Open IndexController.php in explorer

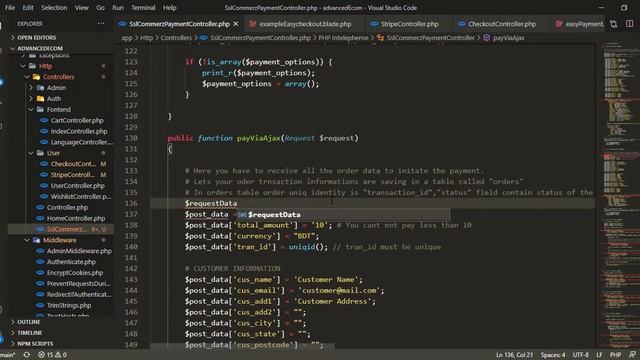pyautogui.click(x=79, y=131)
